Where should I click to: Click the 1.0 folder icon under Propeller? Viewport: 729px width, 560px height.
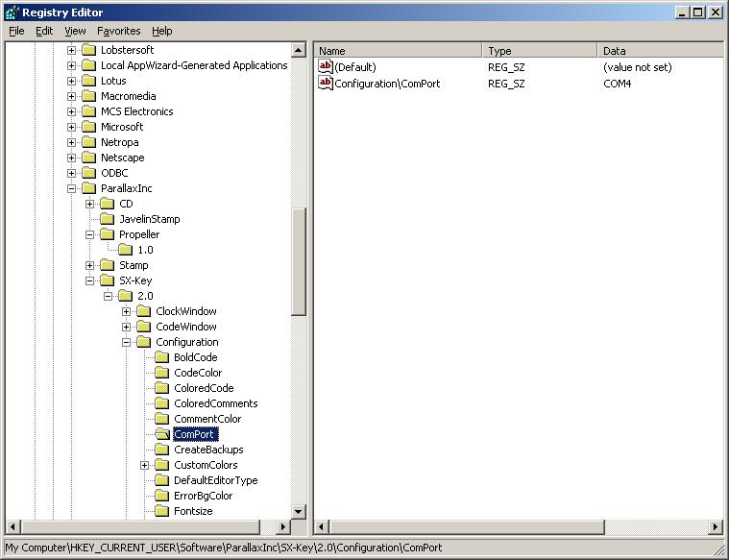tap(126, 250)
